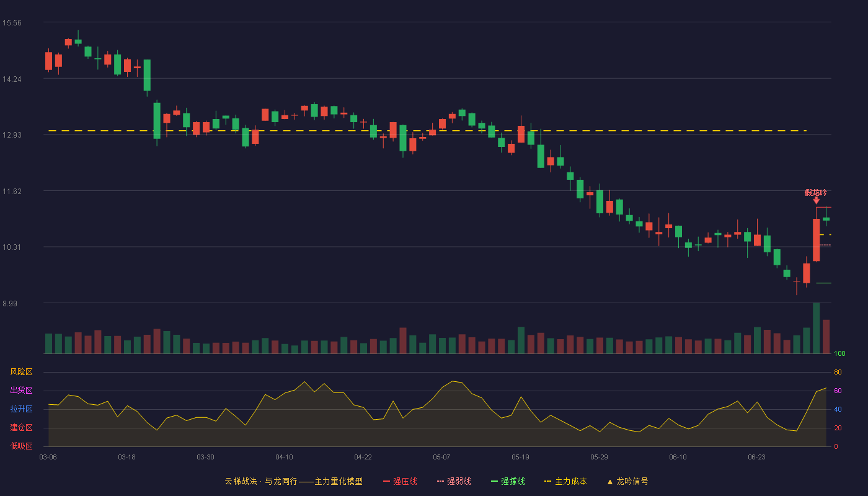Screen dimensions: 868x496
Task: Click the 03-18 date label
Action: pos(126,457)
